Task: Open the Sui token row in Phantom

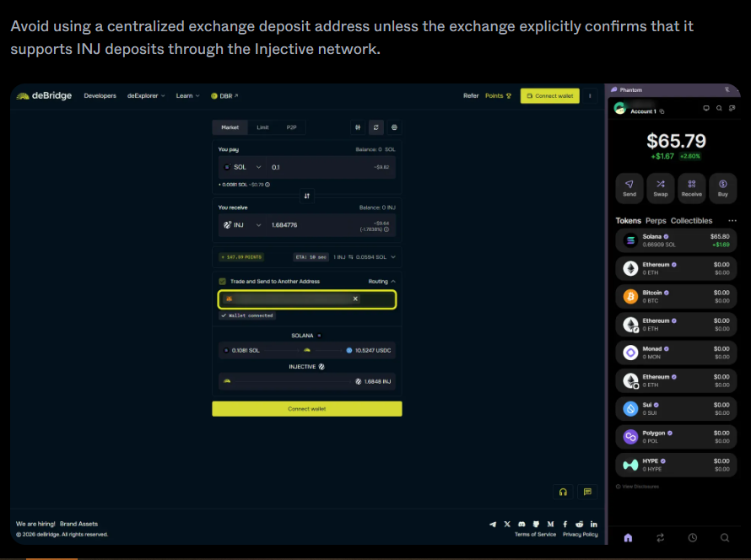Action: click(x=676, y=409)
